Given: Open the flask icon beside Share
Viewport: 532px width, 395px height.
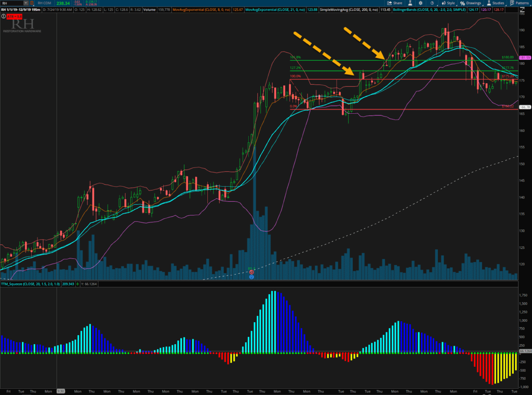Looking at the screenshot, I should tap(410, 3).
